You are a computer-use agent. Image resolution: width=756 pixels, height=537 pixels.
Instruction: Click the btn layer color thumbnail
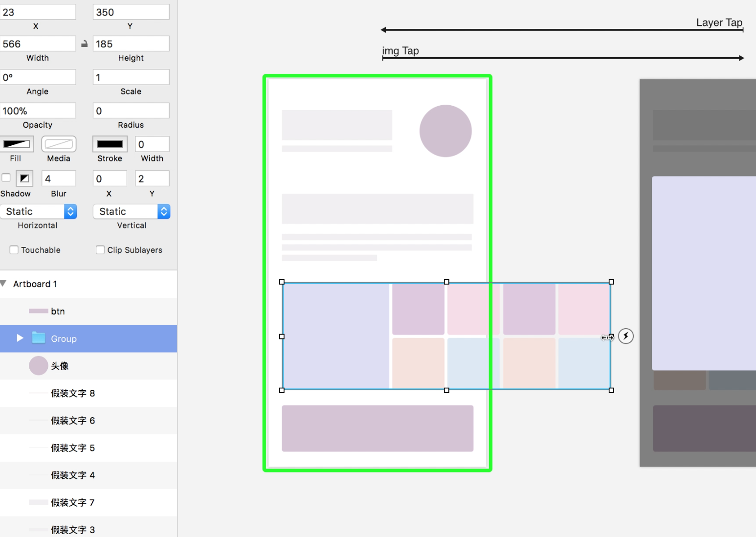(x=38, y=311)
